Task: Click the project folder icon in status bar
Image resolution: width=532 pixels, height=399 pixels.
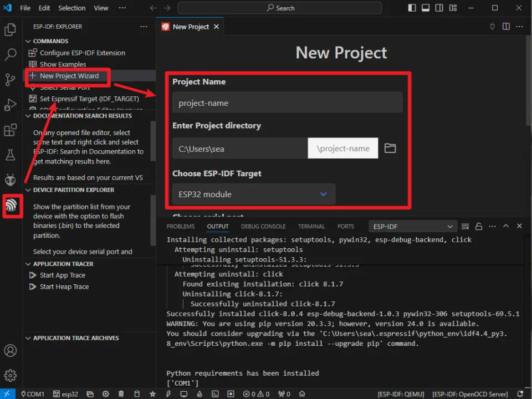Action: pos(90,394)
